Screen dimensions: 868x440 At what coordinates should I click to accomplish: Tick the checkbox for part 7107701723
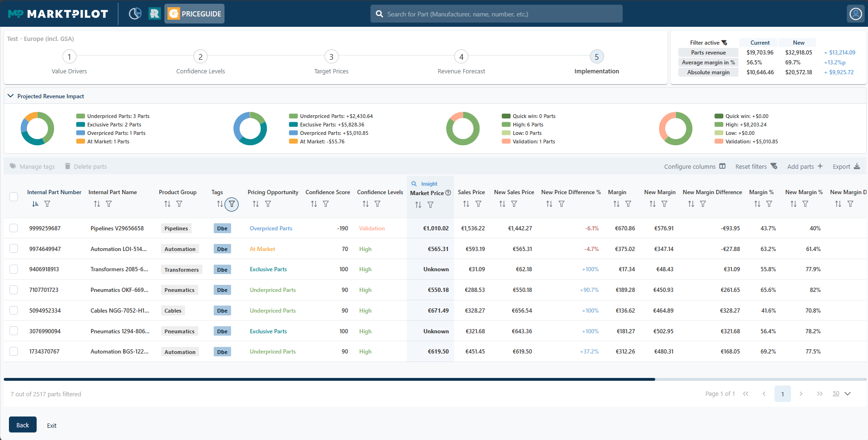(x=14, y=290)
